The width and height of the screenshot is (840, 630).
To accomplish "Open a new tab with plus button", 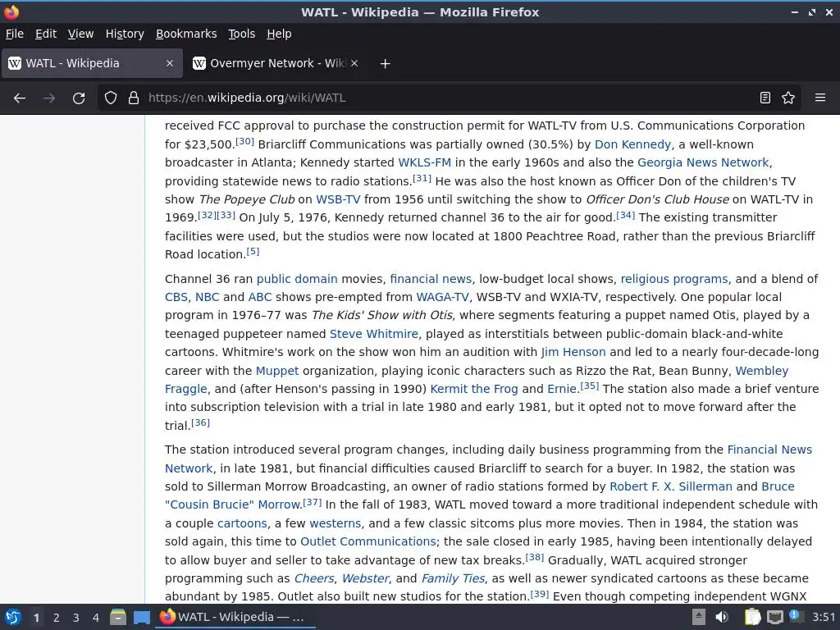I will (x=385, y=64).
